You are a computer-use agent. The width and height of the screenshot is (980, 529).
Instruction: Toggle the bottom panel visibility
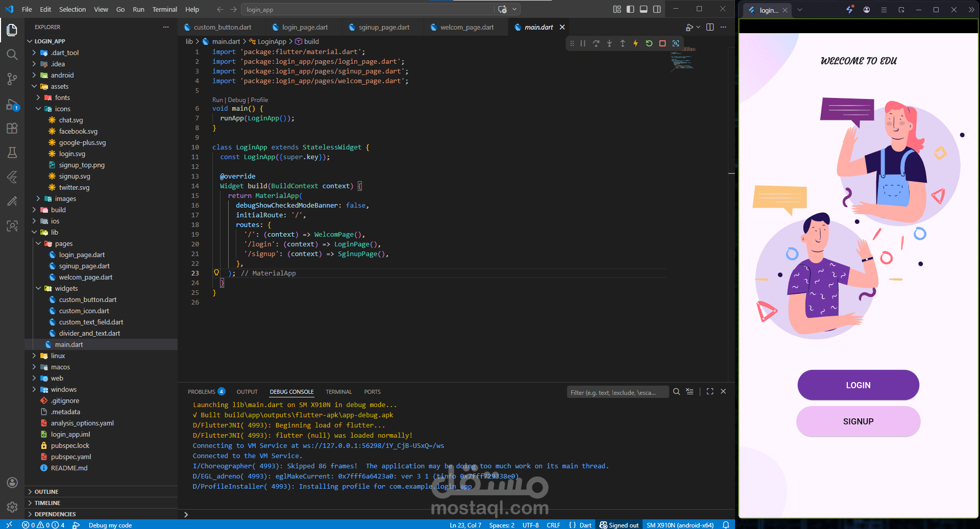click(644, 9)
